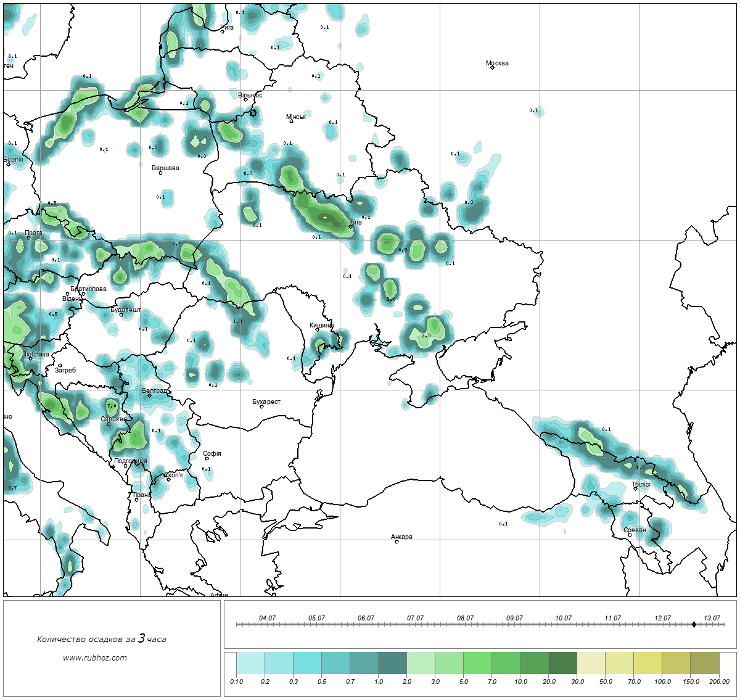This screenshot has height=700, width=740.
Task: Click the Бухарест city marker
Action: [261, 407]
